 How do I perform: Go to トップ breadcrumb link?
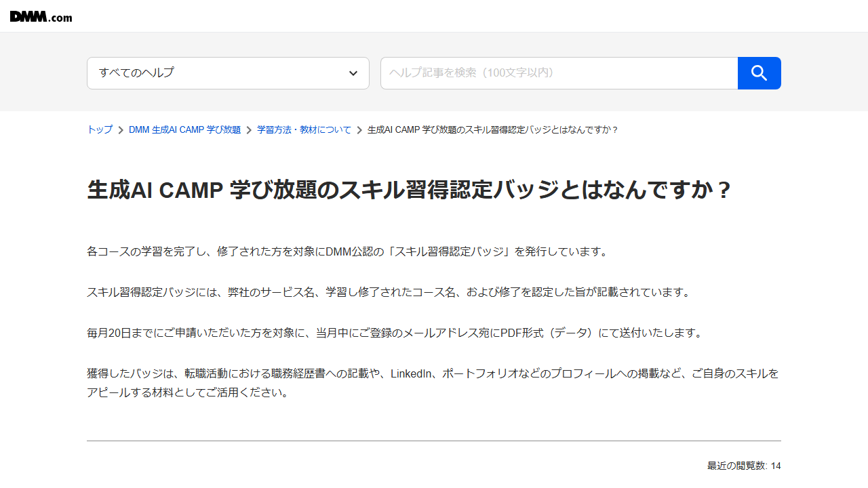pyautogui.click(x=100, y=129)
